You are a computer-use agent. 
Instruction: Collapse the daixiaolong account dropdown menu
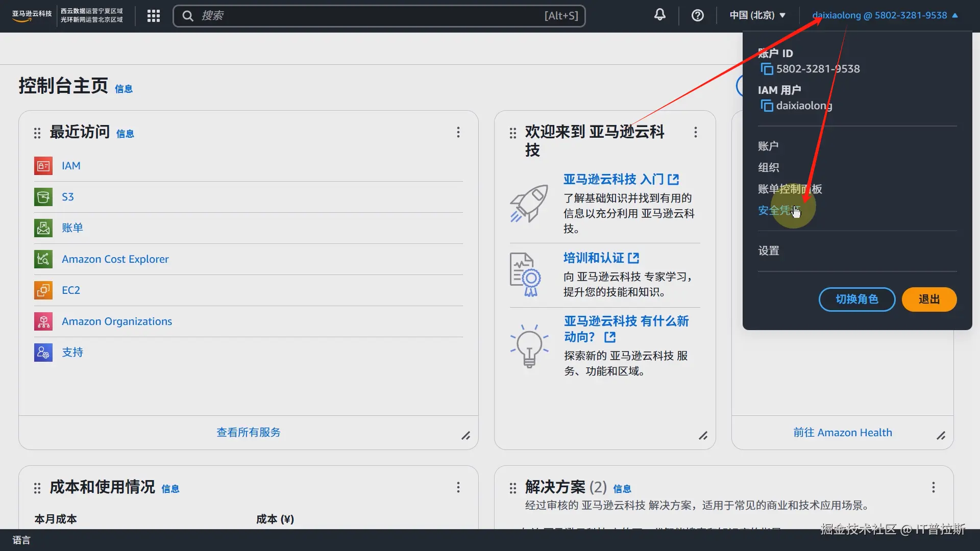tap(885, 15)
